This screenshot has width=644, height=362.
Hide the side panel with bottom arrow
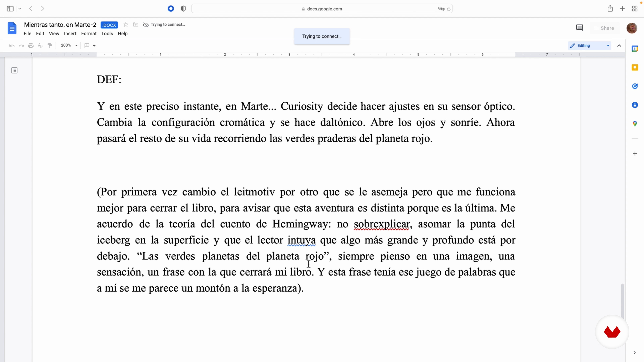pos(634,352)
